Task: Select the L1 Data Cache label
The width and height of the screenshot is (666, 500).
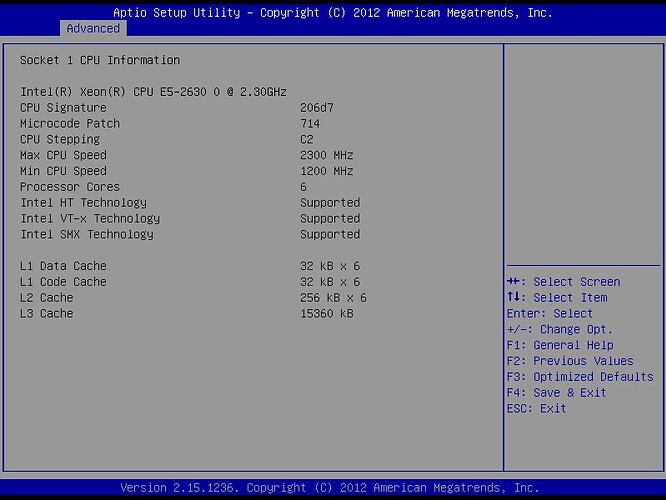Action: point(63,266)
